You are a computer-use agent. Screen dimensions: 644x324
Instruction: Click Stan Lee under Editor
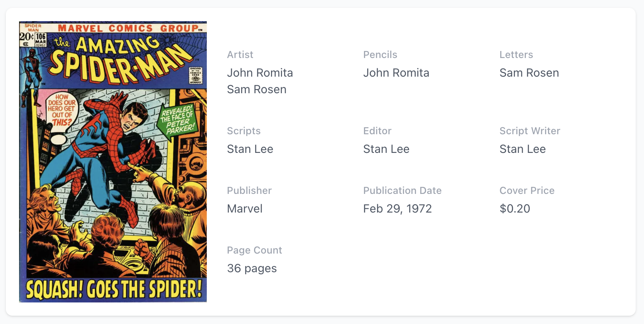pyautogui.click(x=386, y=149)
